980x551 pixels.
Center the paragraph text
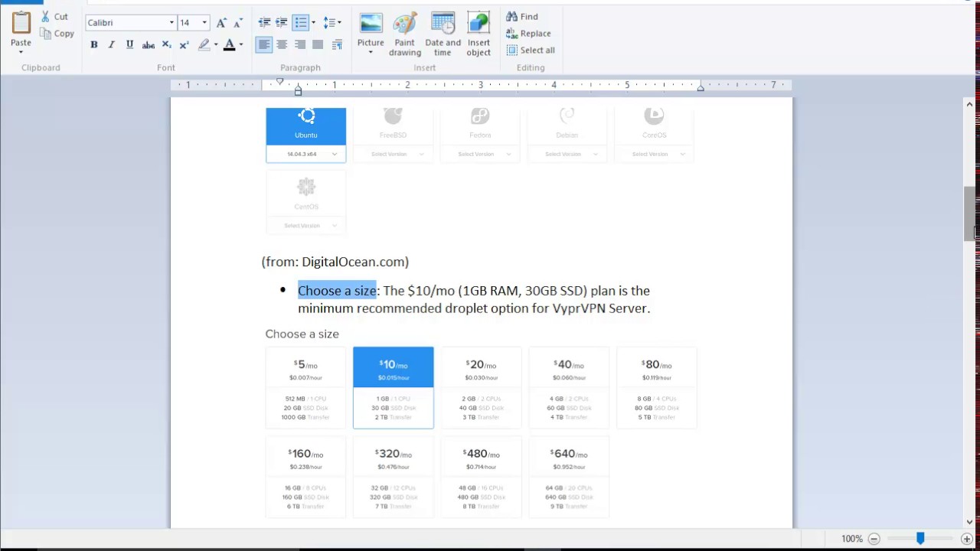282,45
